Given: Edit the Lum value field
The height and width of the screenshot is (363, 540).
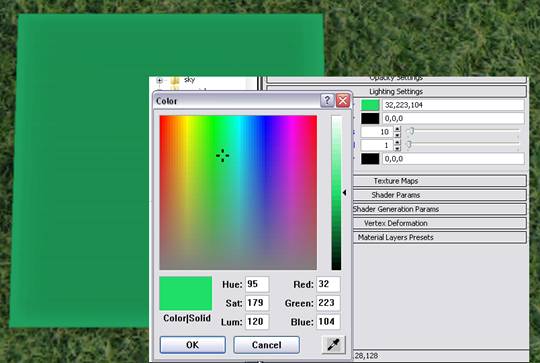Looking at the screenshot, I should click(x=257, y=322).
